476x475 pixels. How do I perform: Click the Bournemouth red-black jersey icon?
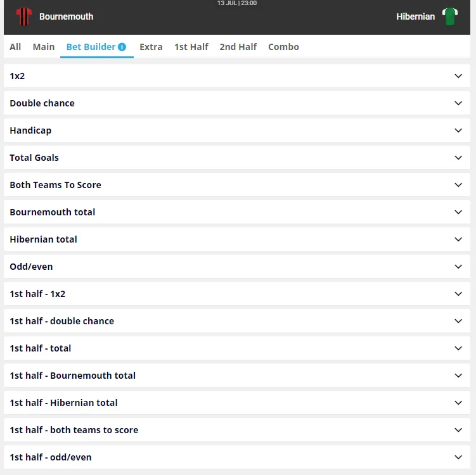tap(23, 16)
